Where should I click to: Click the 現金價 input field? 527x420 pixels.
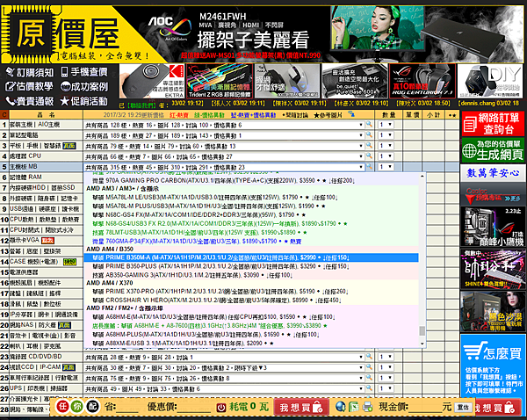click(425, 407)
